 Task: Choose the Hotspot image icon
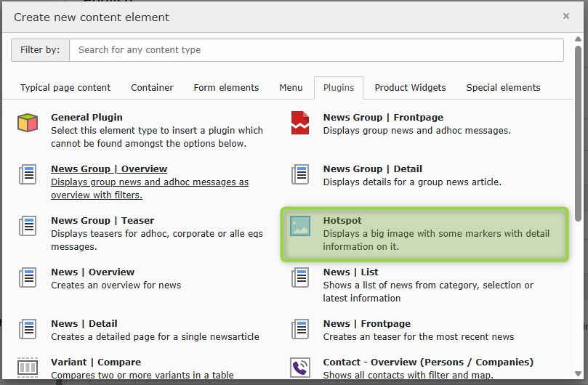[300, 226]
